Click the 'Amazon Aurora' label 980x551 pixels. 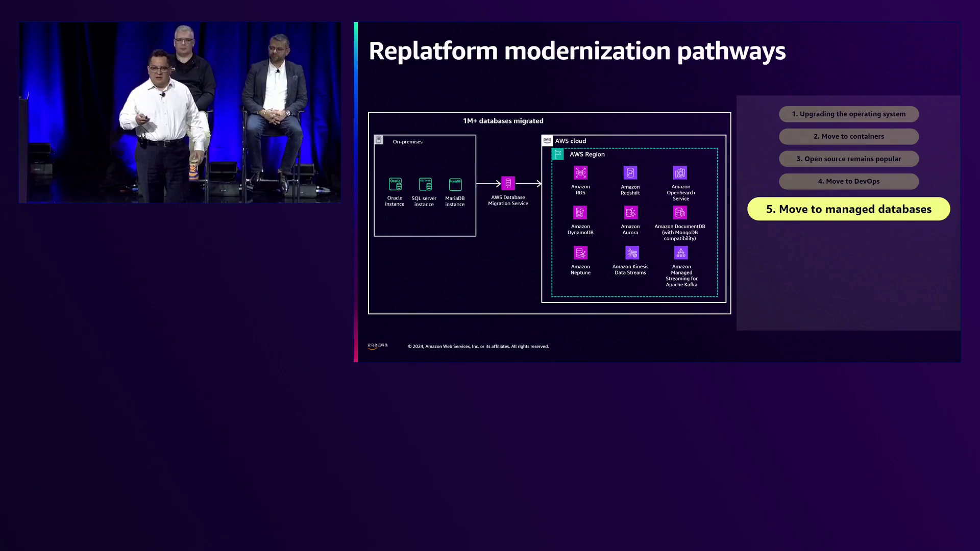tap(630, 230)
